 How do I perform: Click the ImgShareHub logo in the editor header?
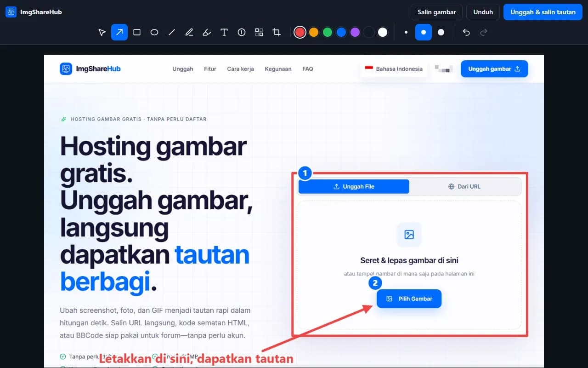(x=34, y=12)
